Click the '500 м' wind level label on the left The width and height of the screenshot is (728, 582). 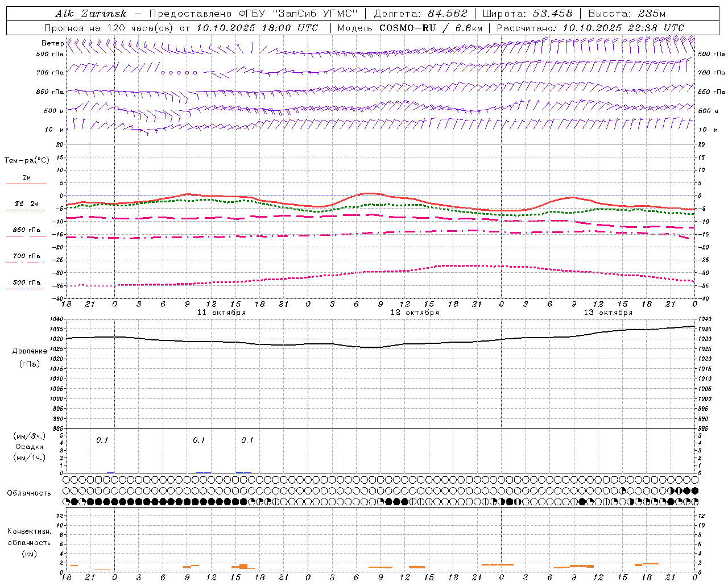(54, 111)
